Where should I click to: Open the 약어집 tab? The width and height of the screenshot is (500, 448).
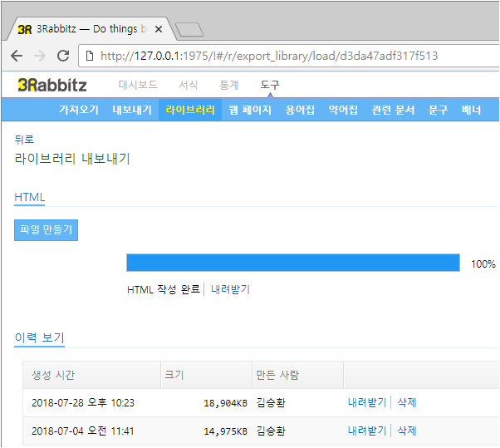tap(343, 110)
